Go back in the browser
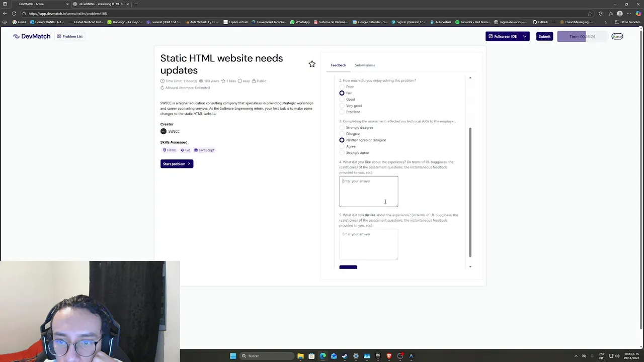Screen dimensions: 644x362 pyautogui.click(x=5, y=14)
